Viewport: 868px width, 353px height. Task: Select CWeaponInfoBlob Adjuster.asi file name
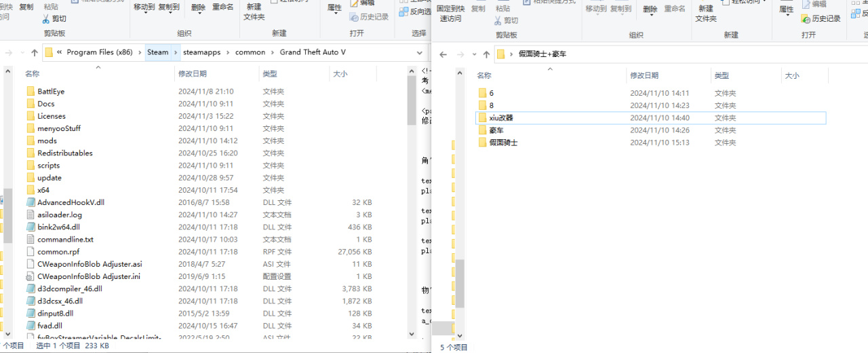tap(90, 264)
